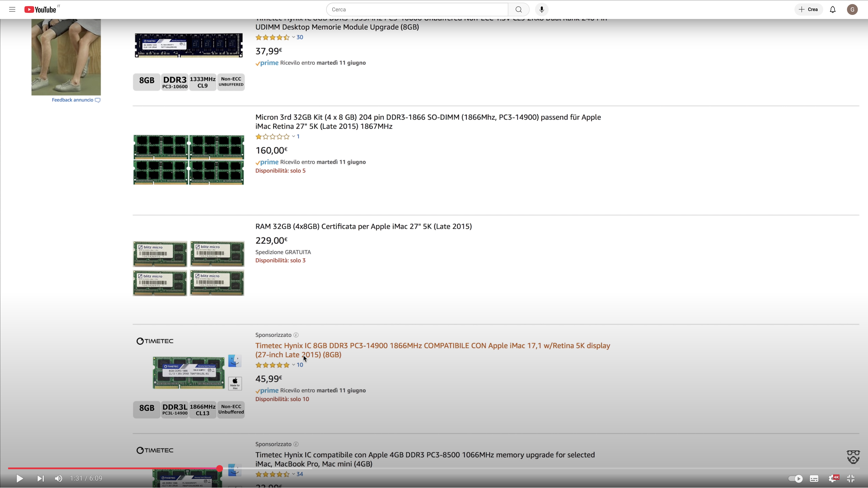Click 'Spedizione GRATUITA' text
The width and height of the screenshot is (868, 488).
click(x=283, y=252)
